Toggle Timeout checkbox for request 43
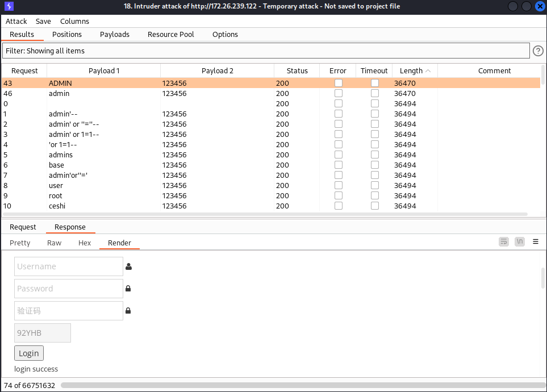Image resolution: width=547 pixels, height=392 pixels. click(375, 83)
